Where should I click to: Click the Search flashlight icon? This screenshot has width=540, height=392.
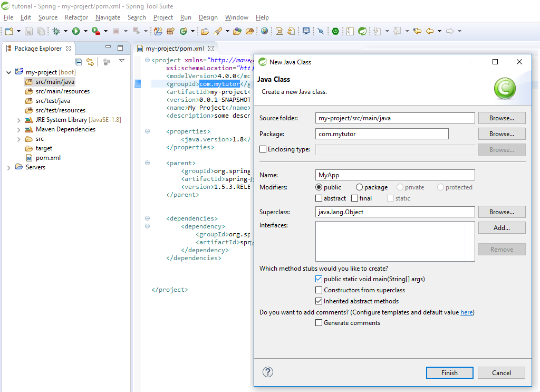(x=218, y=31)
